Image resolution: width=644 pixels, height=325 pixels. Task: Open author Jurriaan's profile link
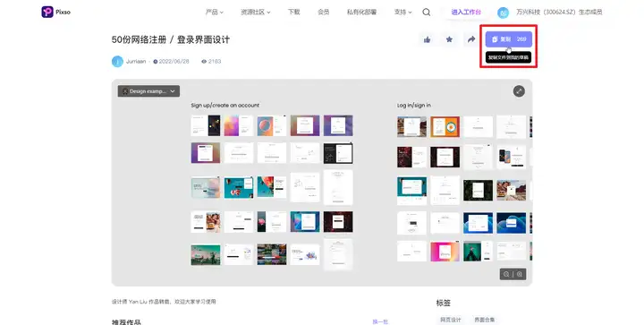[136, 61]
